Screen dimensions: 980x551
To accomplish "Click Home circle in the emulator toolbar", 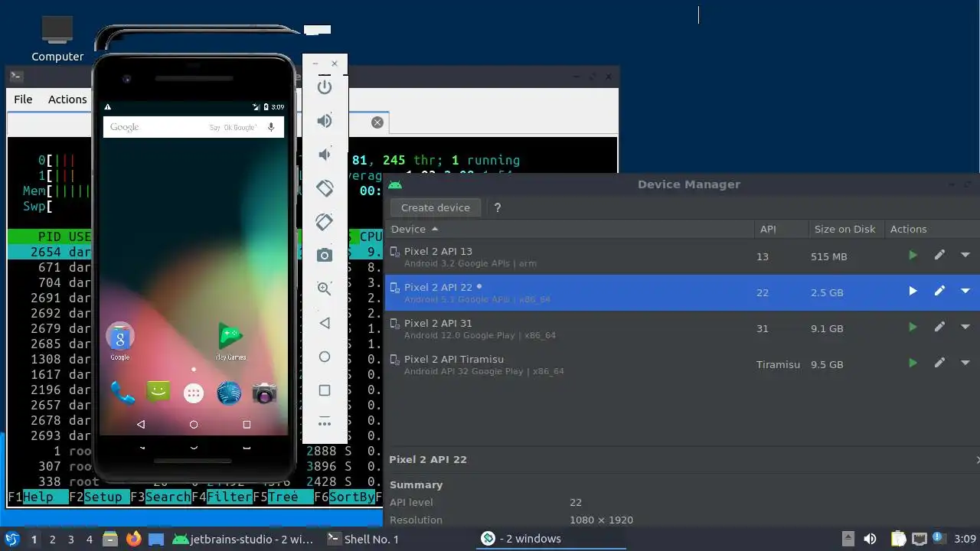I will [x=325, y=357].
